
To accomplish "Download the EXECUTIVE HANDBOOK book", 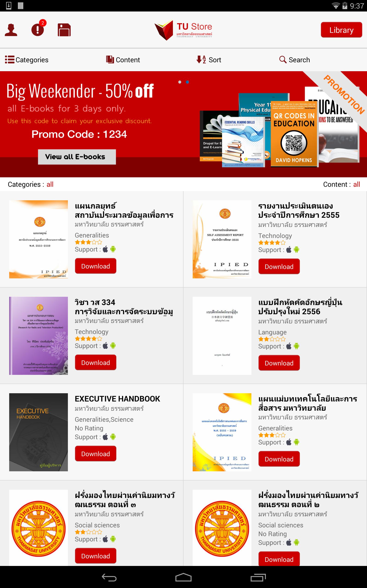I will [95, 454].
